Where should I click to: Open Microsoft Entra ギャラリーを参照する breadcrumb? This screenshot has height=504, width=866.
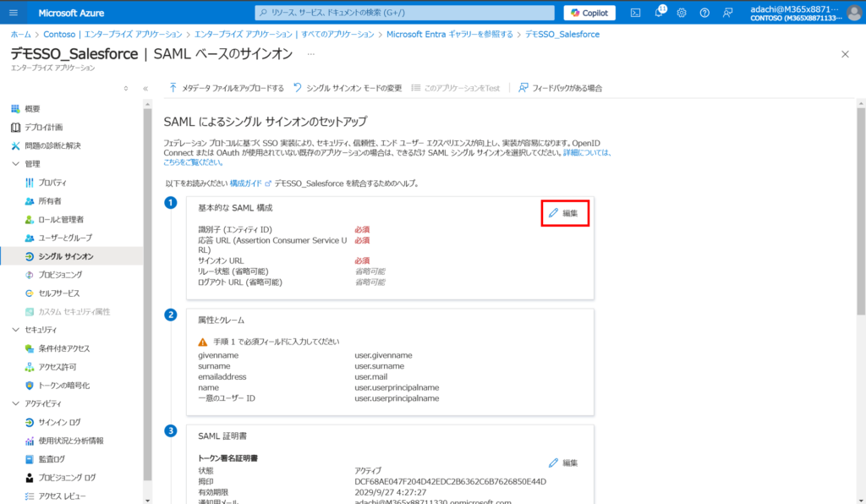pyautogui.click(x=450, y=34)
